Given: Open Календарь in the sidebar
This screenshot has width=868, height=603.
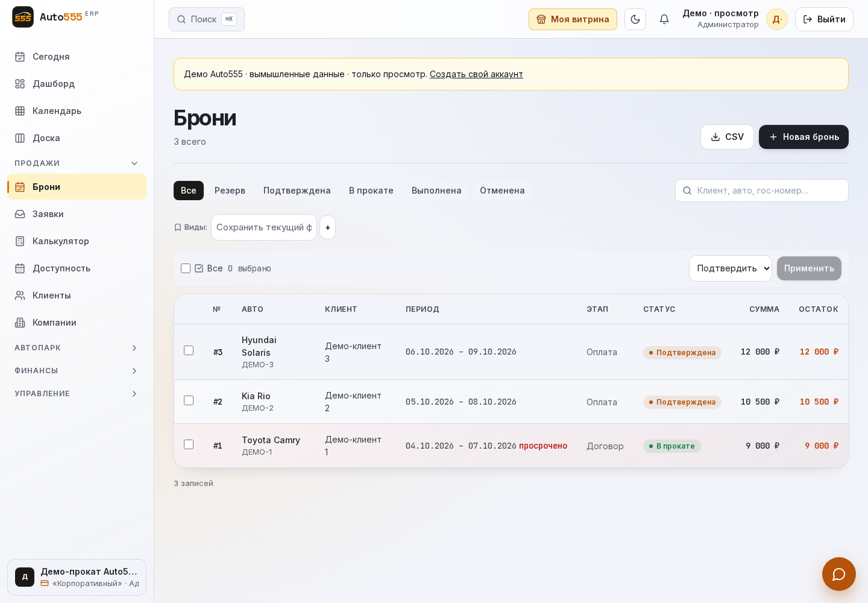Looking at the screenshot, I should pos(77,111).
